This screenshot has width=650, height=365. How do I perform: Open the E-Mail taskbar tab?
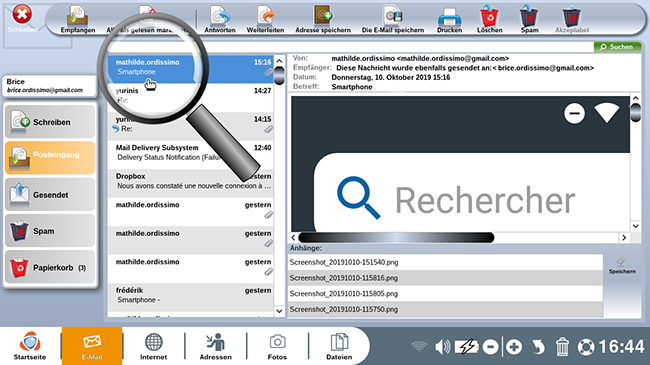[x=92, y=346]
